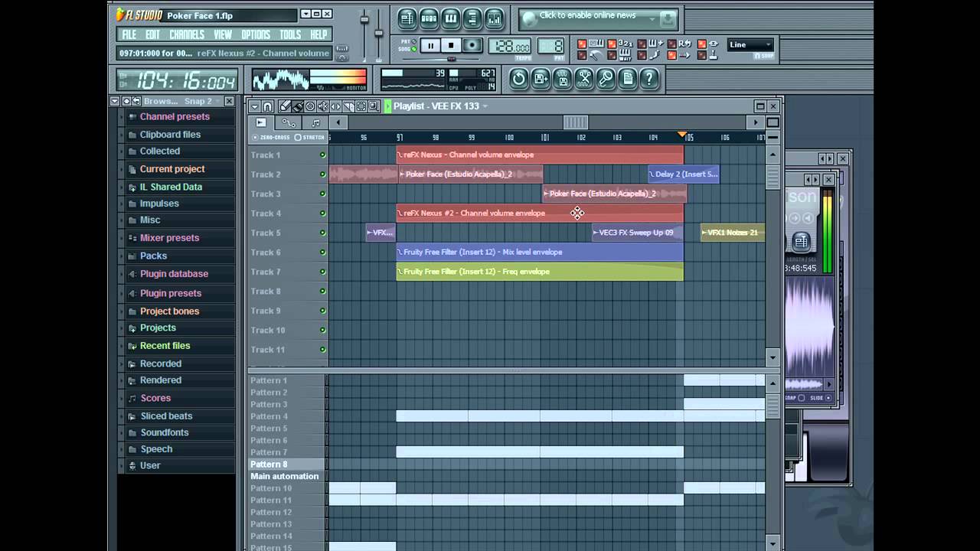Switch to the pattern clips tab in Playlist
This screenshot has width=980, height=551.
(315, 122)
